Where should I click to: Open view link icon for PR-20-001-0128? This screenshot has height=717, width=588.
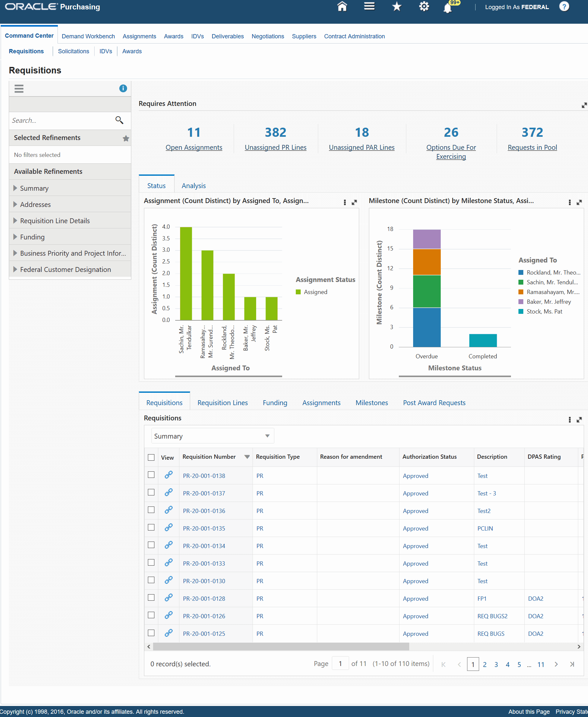point(169,598)
